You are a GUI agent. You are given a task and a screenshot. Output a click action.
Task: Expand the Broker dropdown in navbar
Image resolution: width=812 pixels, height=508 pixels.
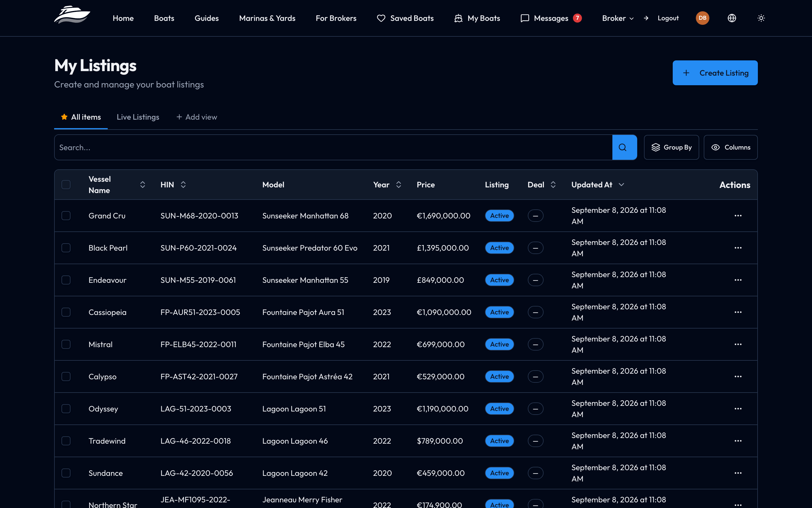point(618,18)
